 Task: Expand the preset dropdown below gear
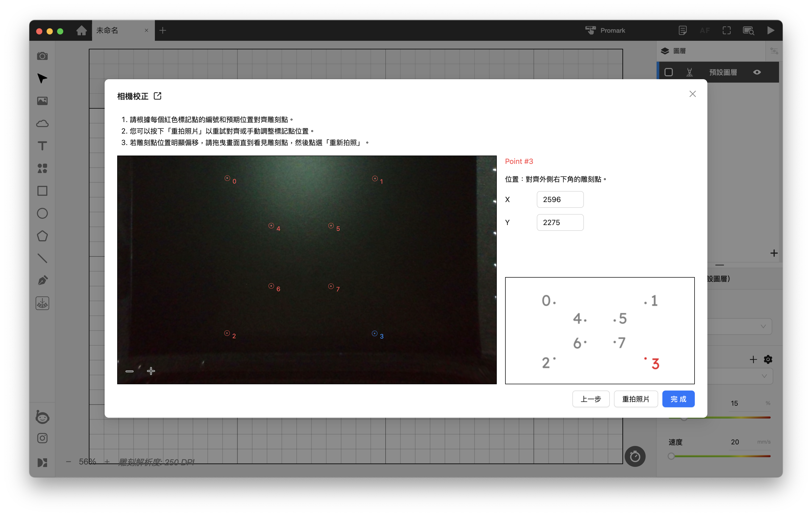[764, 376]
